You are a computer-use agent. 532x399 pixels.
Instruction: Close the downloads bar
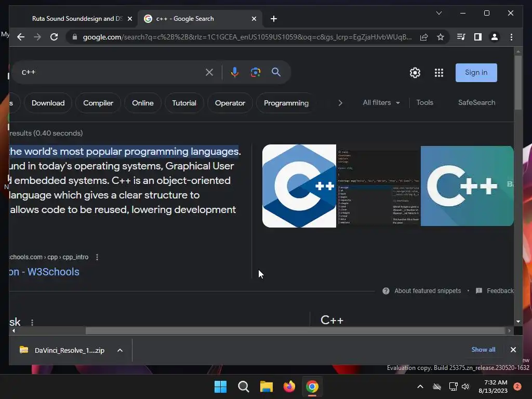(x=513, y=350)
